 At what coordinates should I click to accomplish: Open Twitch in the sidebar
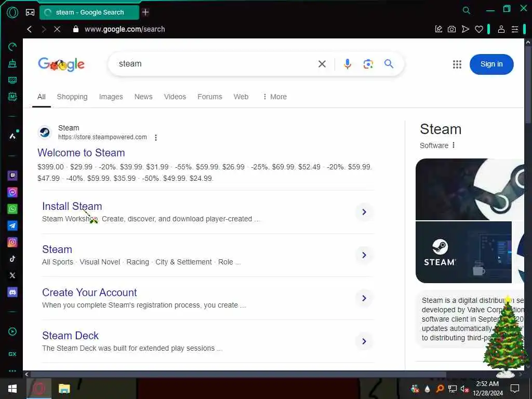point(12,176)
